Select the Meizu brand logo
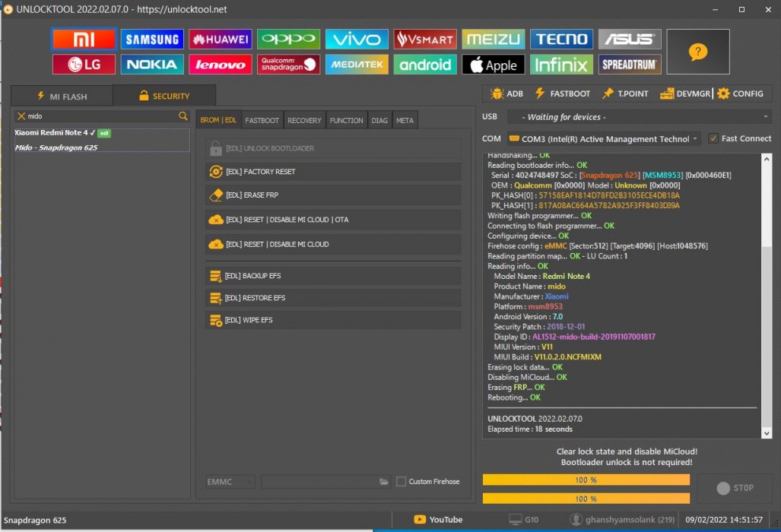The image size is (781, 532). coord(493,40)
